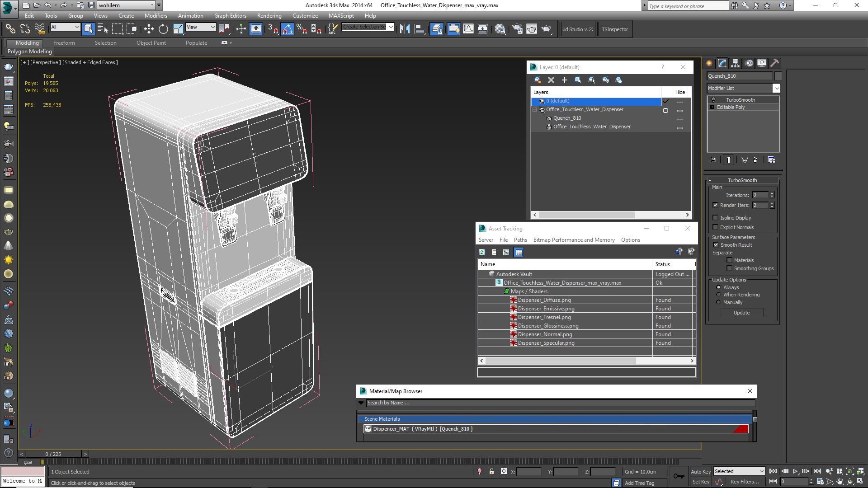Open Curve Editor from the toolbar
This screenshot has height=488, width=868.
coord(468,29)
